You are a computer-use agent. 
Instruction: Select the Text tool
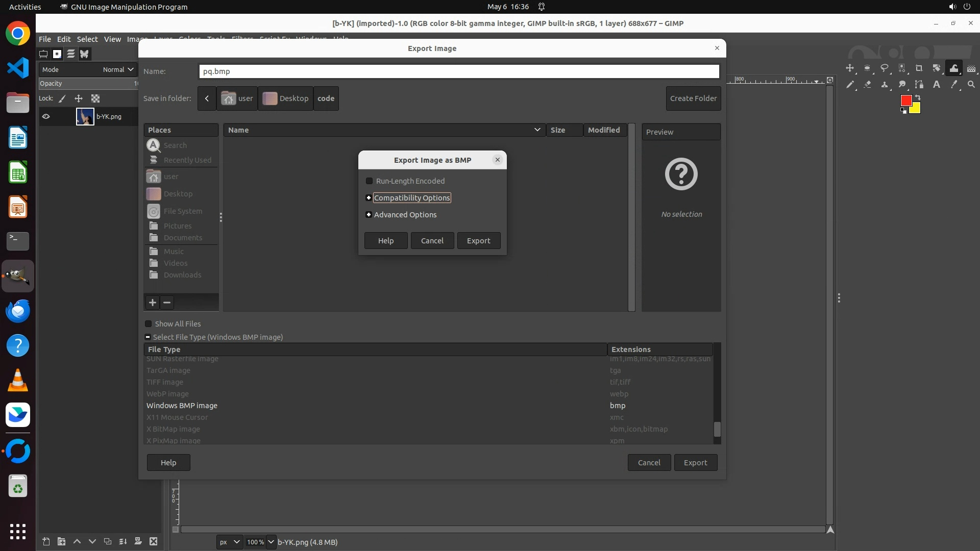(x=937, y=85)
